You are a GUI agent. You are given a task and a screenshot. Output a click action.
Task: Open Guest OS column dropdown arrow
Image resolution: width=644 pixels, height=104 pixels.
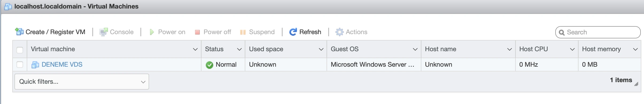(x=415, y=49)
